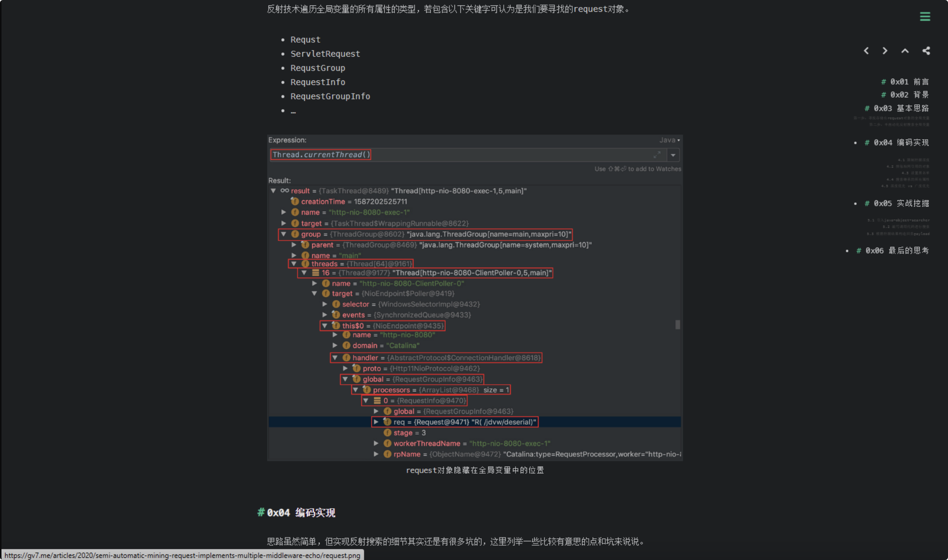Viewport: 948px width, 560px height.
Task: Go to previous article with left chevron
Action: point(866,51)
